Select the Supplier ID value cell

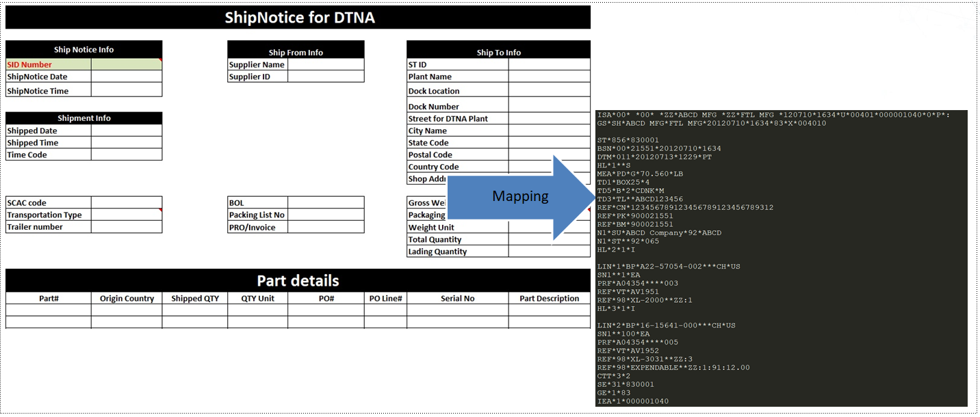coord(326,77)
